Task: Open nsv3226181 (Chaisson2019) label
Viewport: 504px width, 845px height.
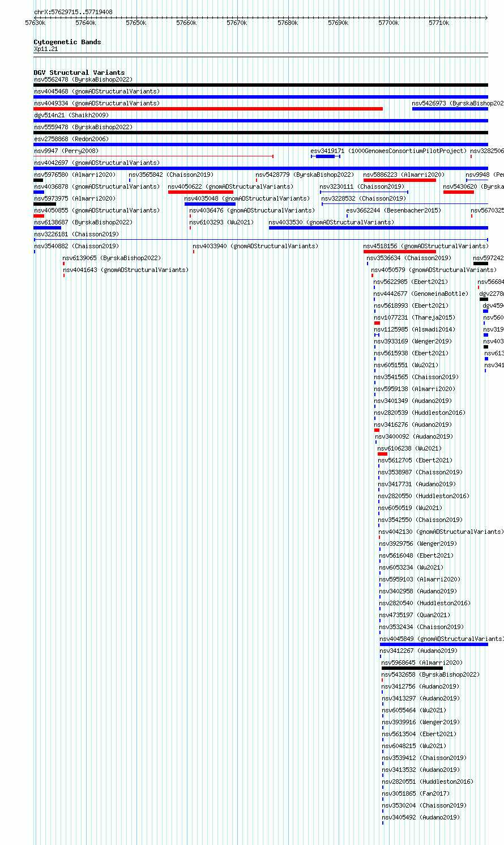Action: [76, 235]
